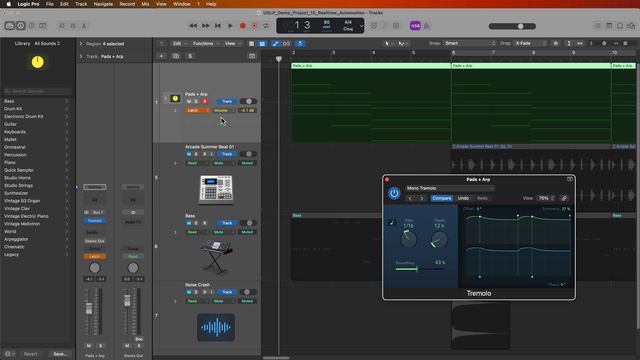Open the Navigate menu
Viewport: 640px width, 360px height.
coord(103,4)
